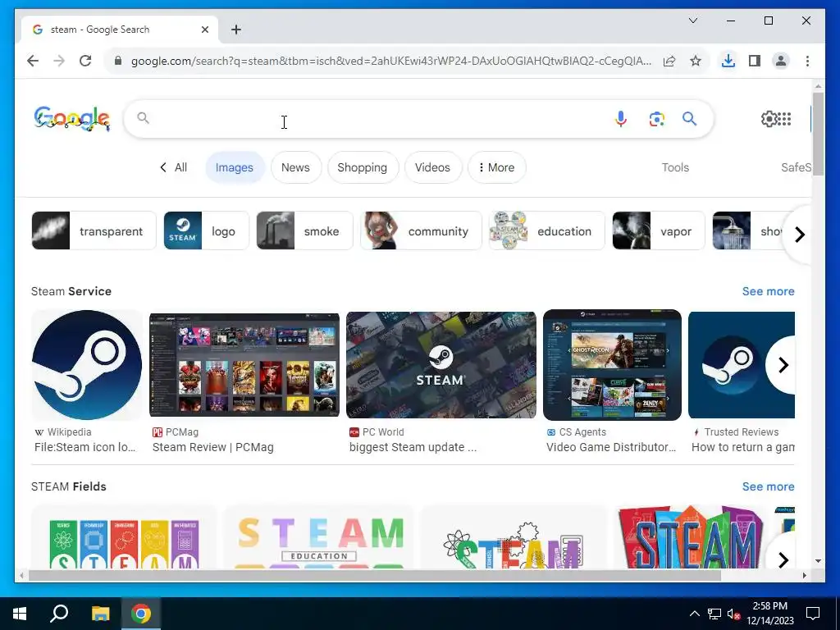Show more filter chips arrow
Screen dimensions: 840x630
coord(799,234)
